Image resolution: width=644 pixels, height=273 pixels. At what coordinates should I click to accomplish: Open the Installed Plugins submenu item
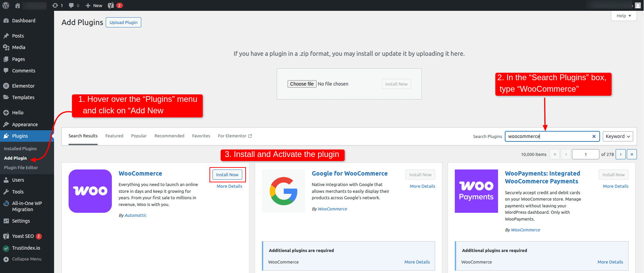coord(20,149)
